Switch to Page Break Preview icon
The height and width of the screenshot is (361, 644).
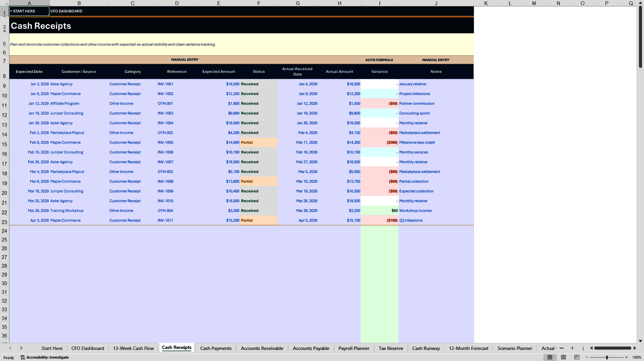577,357
